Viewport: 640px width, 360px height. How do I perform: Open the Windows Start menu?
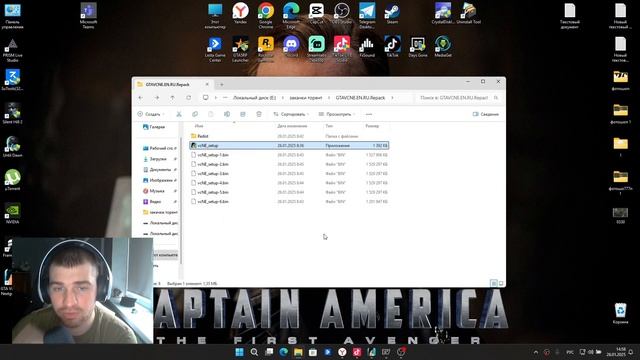pos(240,352)
